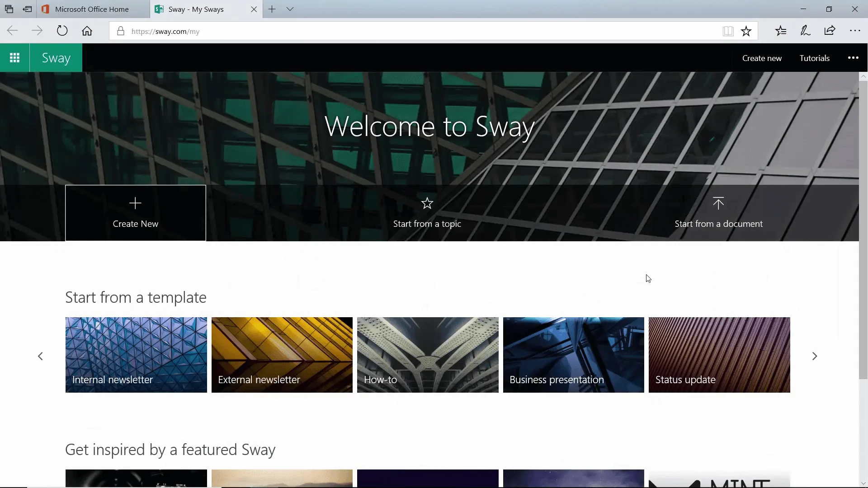Open the Business presentation template
The image size is (868, 488).
tap(574, 355)
